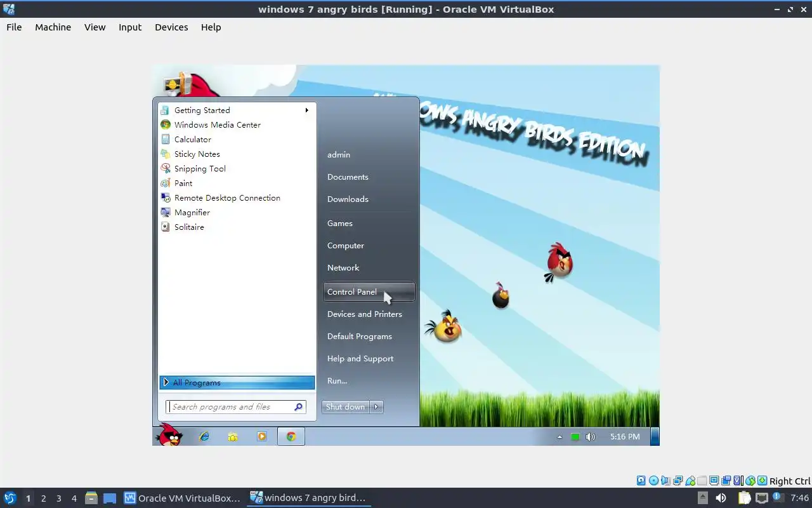Open the Input menu
The image size is (812, 508).
pos(130,27)
